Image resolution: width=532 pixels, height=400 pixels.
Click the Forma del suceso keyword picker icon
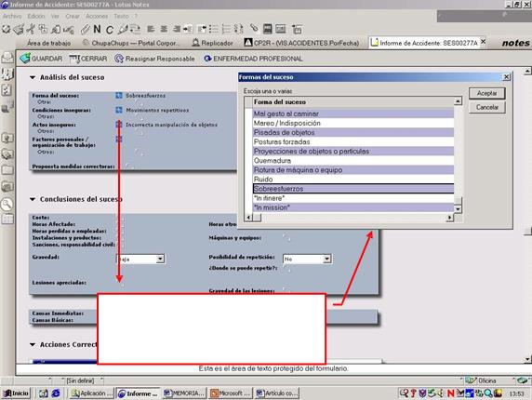[119, 96]
